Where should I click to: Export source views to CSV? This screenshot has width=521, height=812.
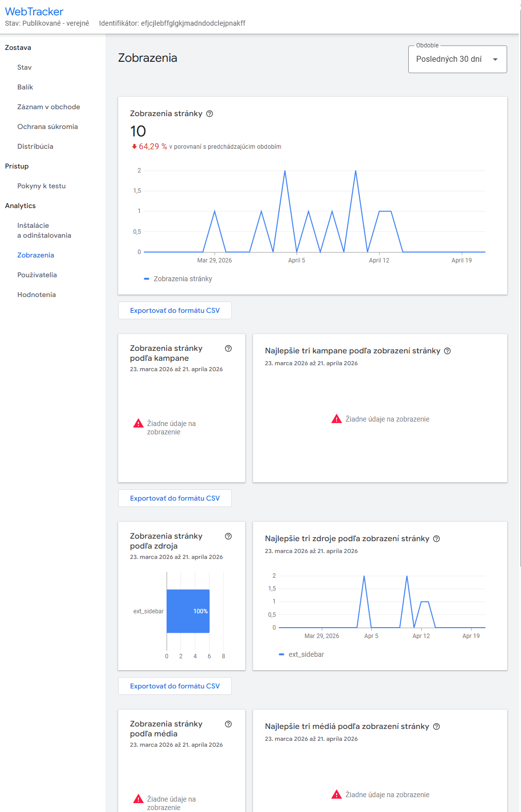[175, 686]
